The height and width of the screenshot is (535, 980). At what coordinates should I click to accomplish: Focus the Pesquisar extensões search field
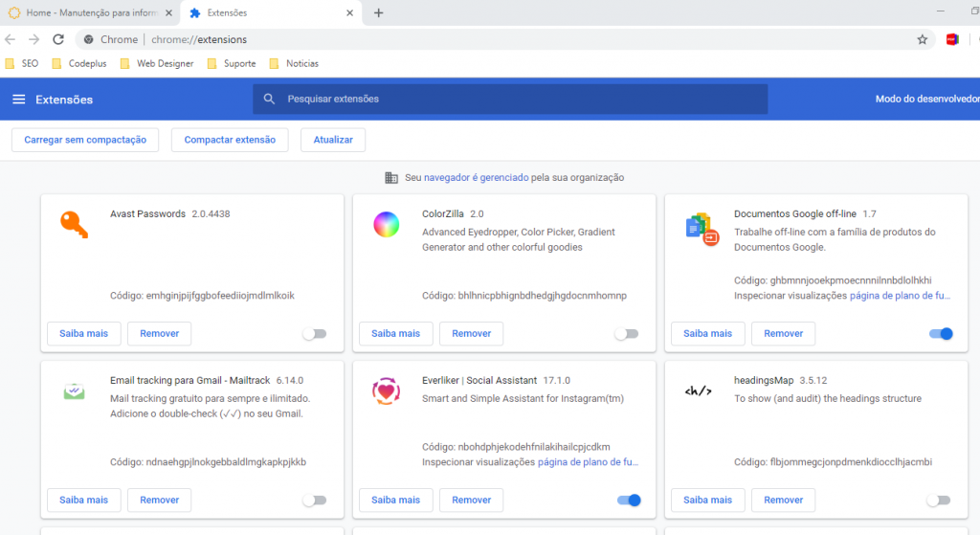[x=510, y=99]
